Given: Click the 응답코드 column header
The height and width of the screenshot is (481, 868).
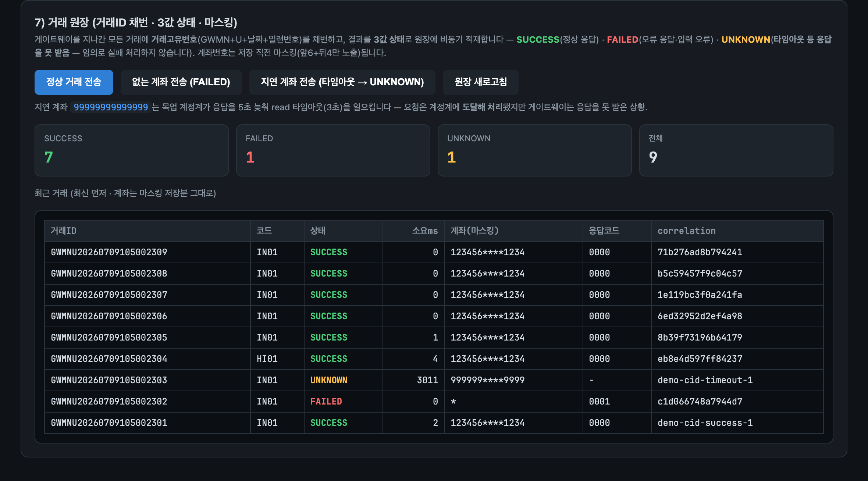Looking at the screenshot, I should 617,231.
